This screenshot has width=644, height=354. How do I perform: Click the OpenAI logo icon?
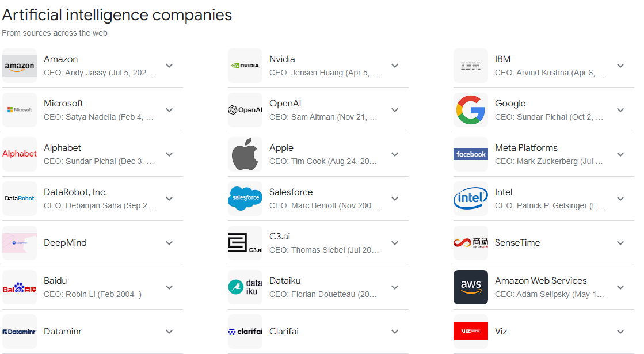pyautogui.click(x=245, y=110)
